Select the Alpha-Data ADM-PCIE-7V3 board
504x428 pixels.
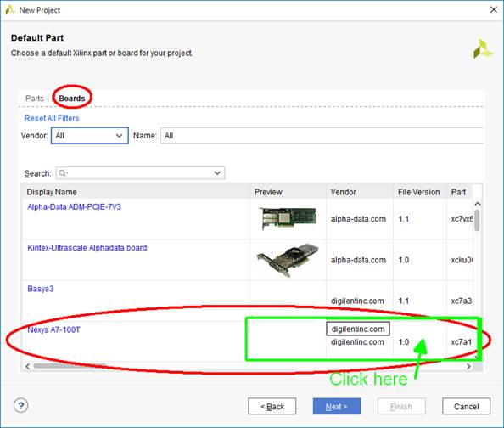[x=75, y=207]
